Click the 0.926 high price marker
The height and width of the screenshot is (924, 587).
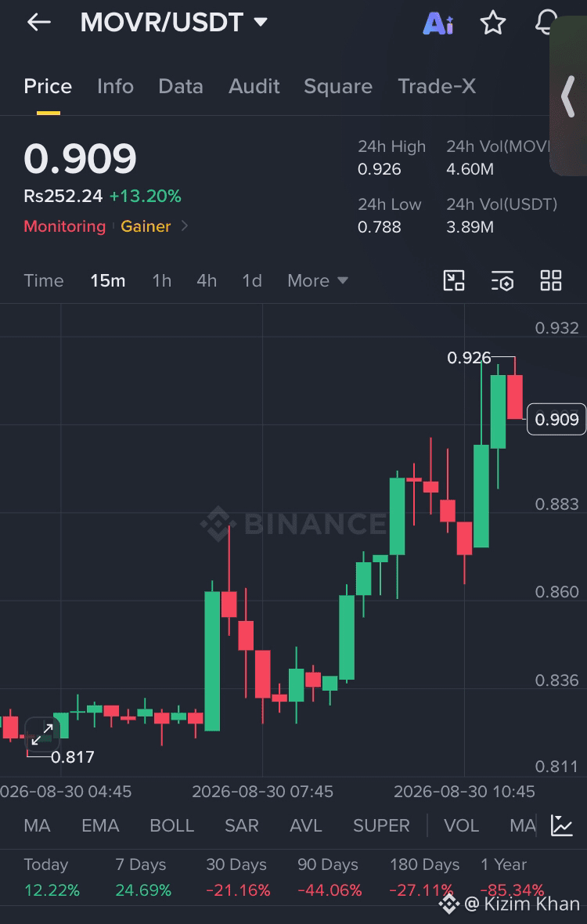469,358
